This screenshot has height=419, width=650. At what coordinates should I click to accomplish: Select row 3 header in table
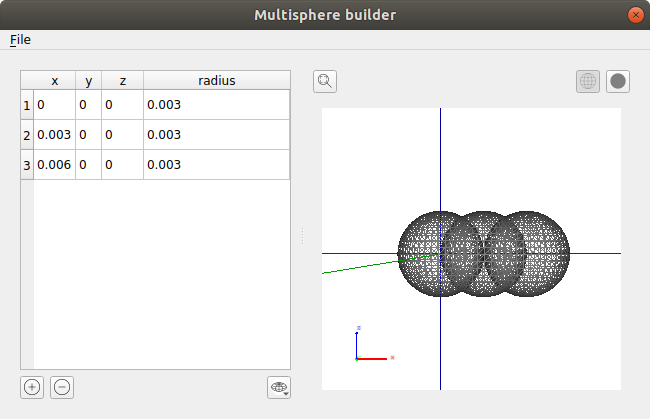click(27, 165)
